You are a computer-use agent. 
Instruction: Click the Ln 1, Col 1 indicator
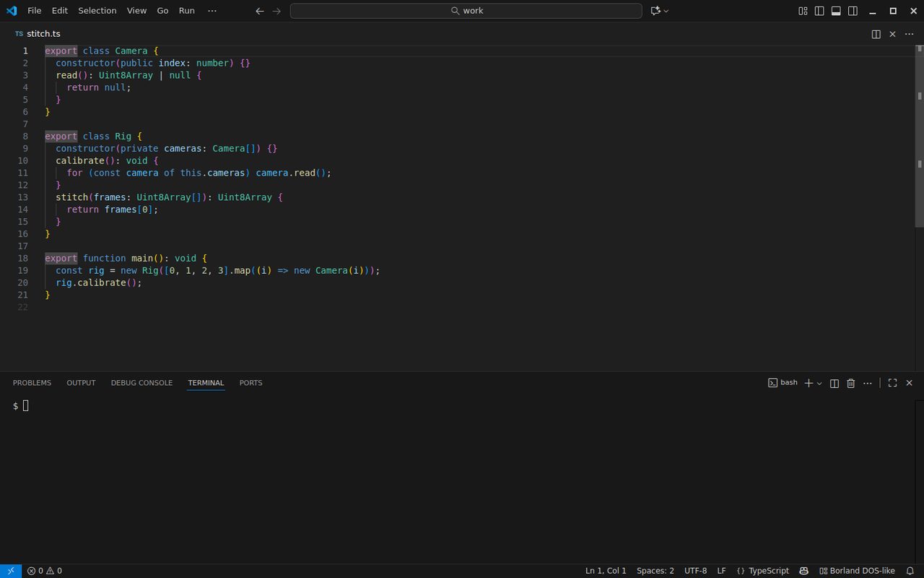point(606,571)
